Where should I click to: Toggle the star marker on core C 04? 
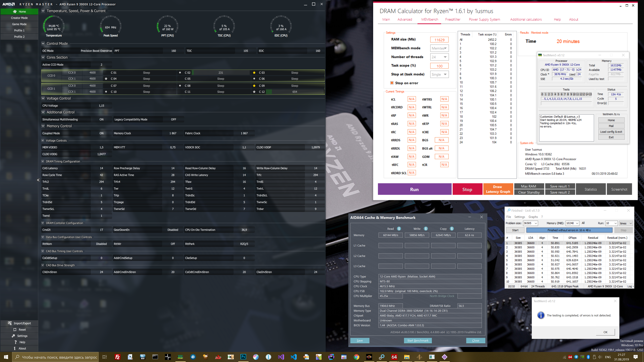tap(106, 79)
